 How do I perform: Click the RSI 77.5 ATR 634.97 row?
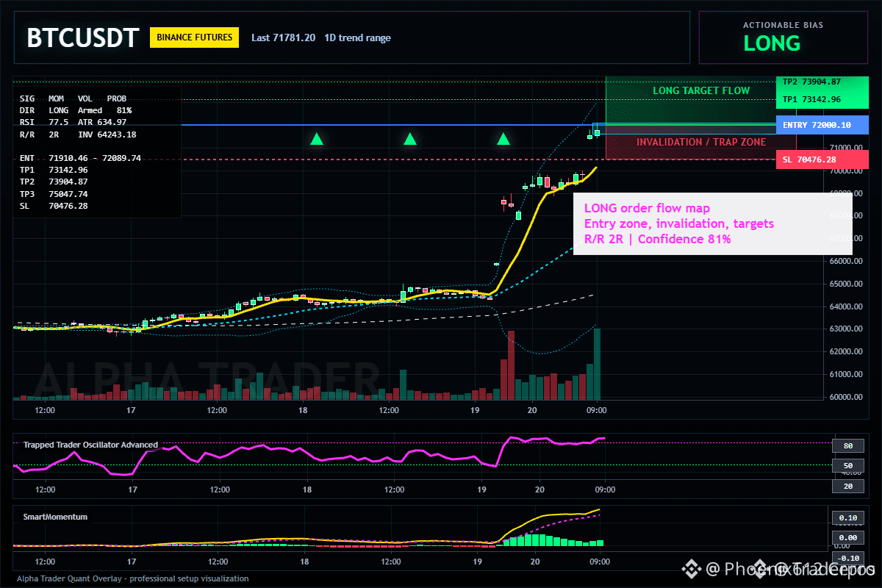[x=73, y=122]
